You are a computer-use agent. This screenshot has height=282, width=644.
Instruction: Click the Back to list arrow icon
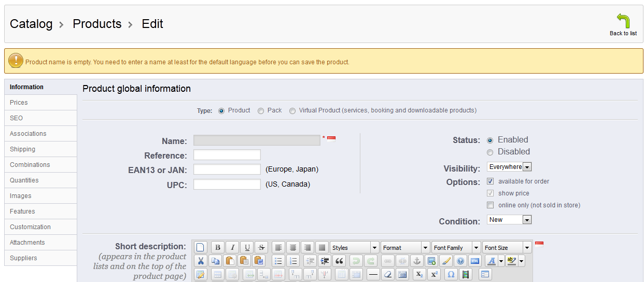click(x=623, y=21)
